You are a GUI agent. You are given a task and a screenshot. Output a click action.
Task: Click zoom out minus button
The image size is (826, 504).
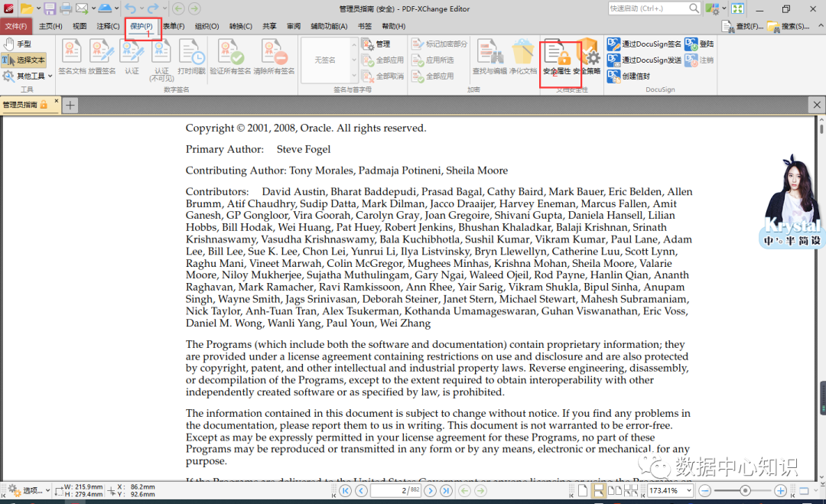coord(705,491)
